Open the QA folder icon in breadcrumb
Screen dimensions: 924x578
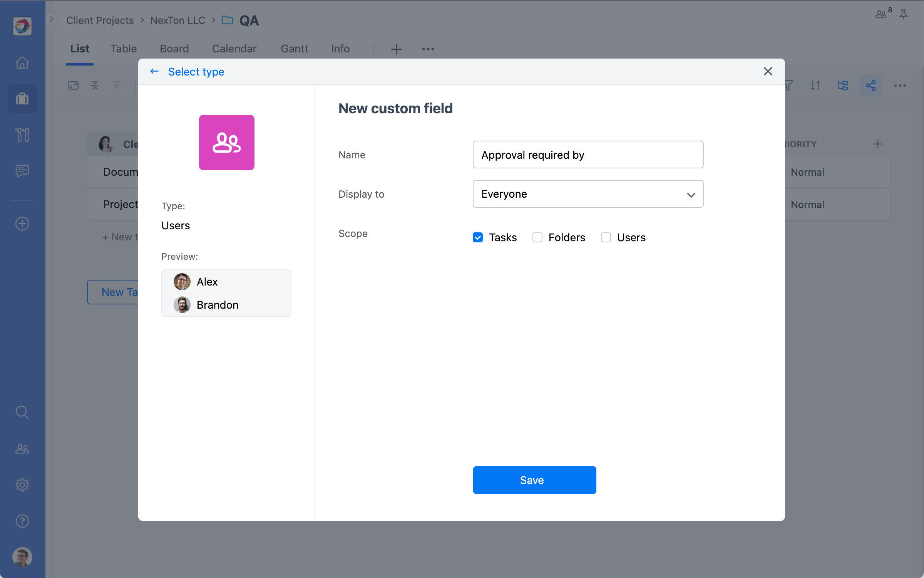[228, 20]
